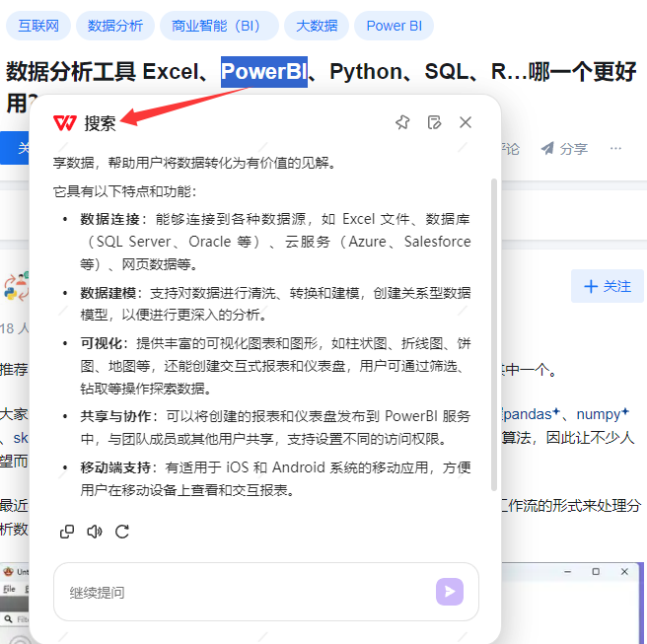Open the File menu in bottom-left app
Screen dimensions: 647x644
click(x=9, y=589)
